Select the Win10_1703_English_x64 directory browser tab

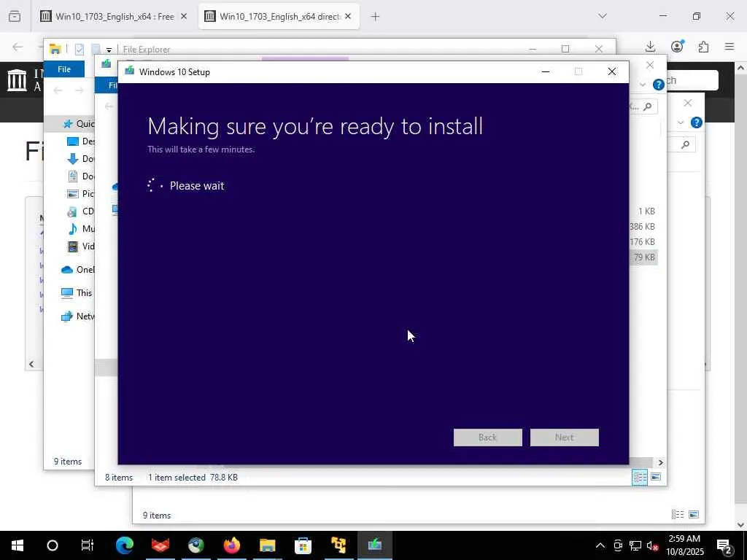click(279, 16)
